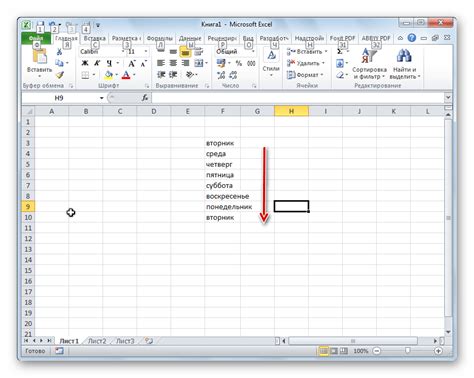Image resolution: width=474 pixels, height=378 pixels.
Task: Open Найти и выделить menu
Action: 404,64
